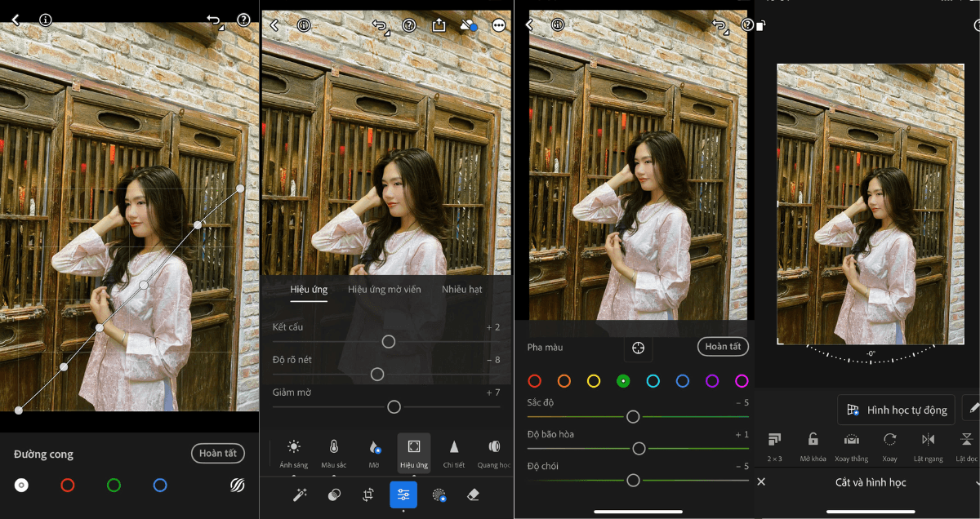980x519 pixels.
Task: Switch to the Nhiễu hạt tab
Action: [x=462, y=290]
